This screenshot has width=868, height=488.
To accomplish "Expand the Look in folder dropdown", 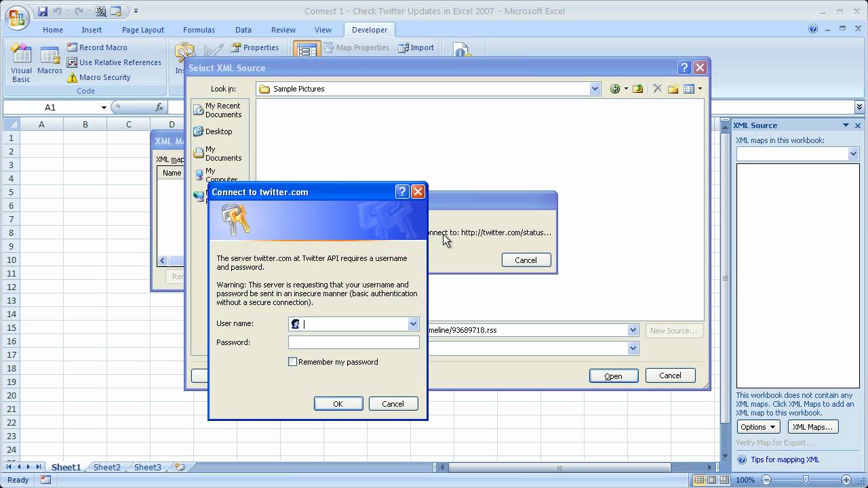I will click(595, 89).
